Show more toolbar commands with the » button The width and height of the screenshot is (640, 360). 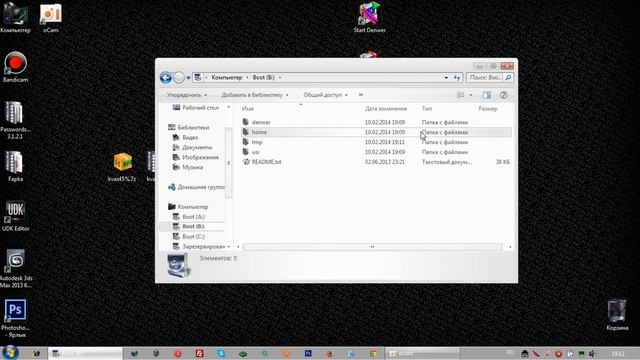pyautogui.click(x=361, y=95)
